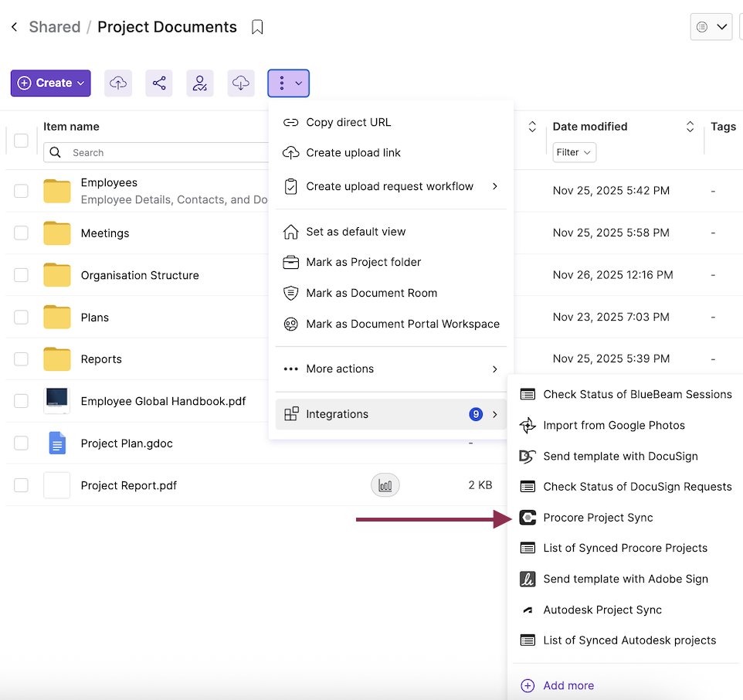Open the Plans folder icon

coord(57,318)
